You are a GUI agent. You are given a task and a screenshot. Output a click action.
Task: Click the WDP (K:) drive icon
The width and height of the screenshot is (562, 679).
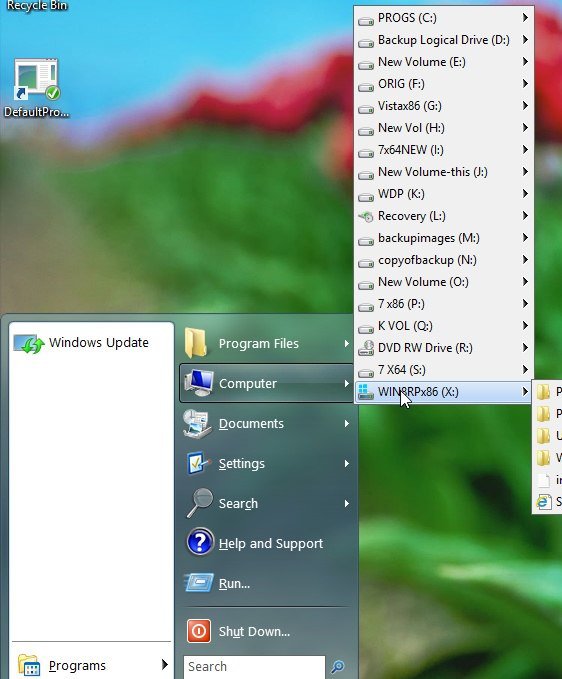point(366,197)
